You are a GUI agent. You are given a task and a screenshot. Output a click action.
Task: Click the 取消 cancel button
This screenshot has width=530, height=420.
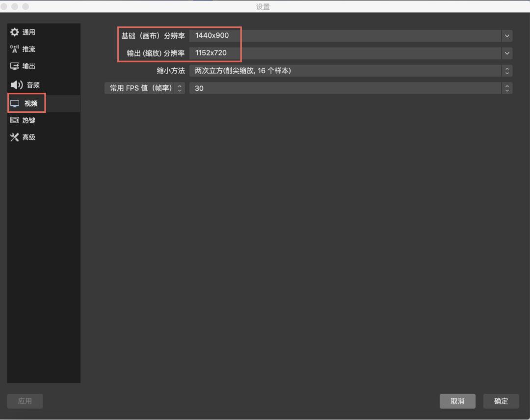457,401
